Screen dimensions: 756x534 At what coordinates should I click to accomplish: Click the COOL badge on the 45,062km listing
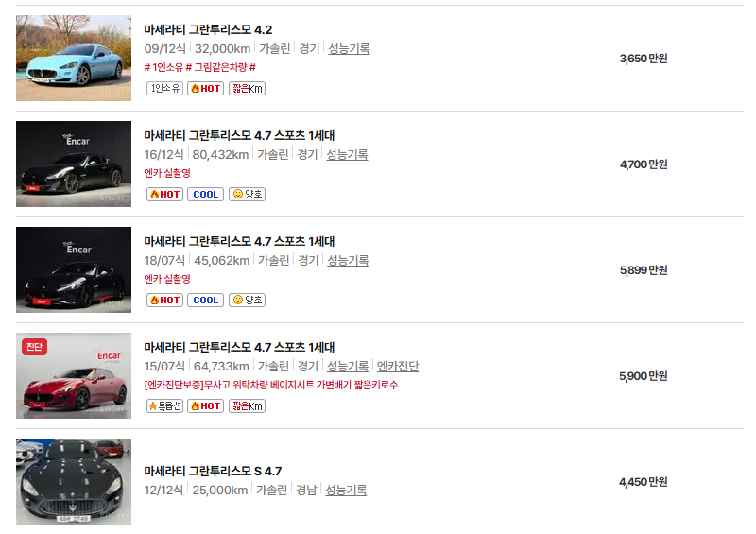click(205, 300)
